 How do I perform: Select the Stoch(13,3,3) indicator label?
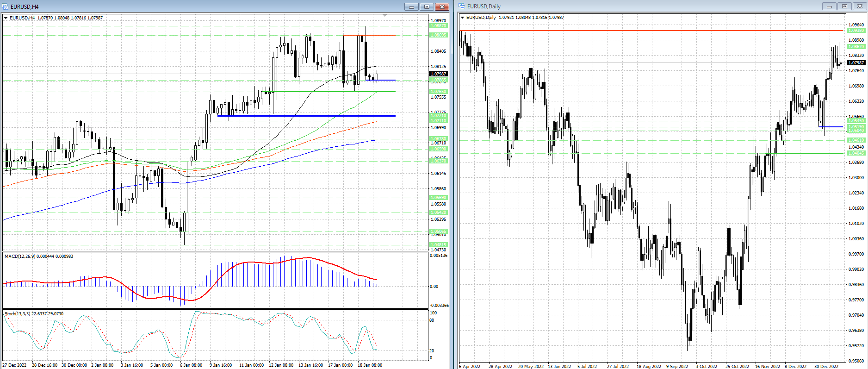point(33,313)
